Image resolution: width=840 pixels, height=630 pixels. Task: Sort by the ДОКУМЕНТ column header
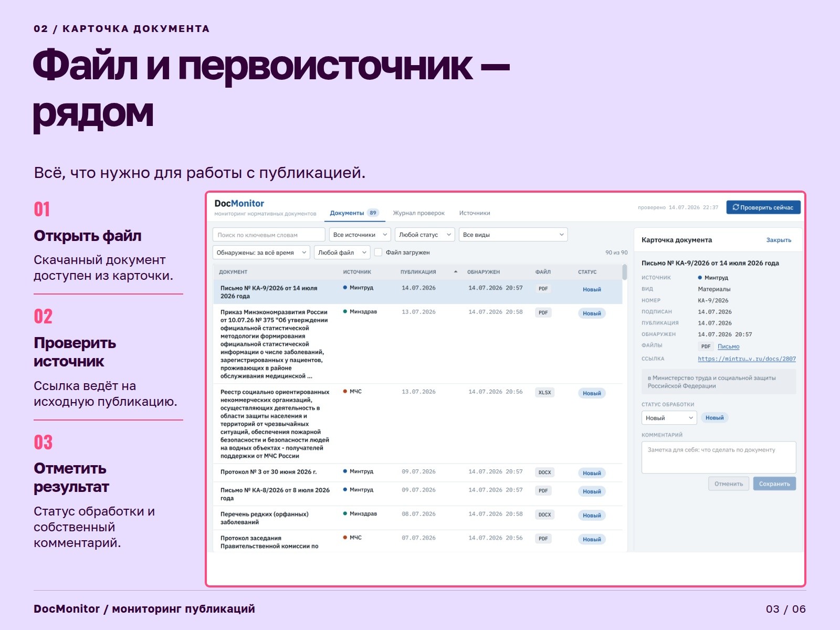click(x=233, y=272)
